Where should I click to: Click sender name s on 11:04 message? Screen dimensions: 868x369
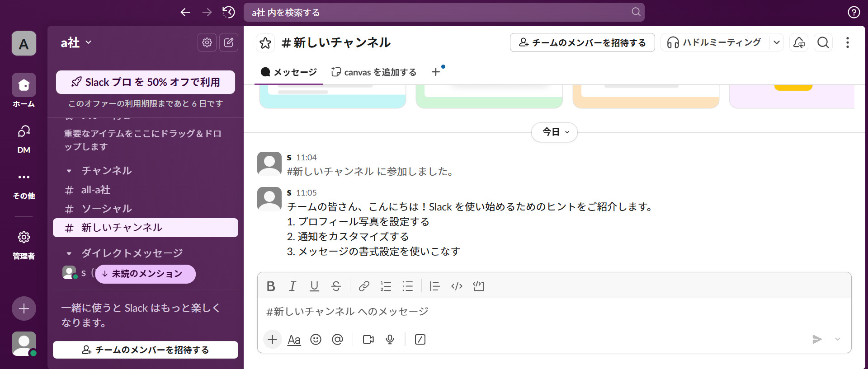coord(289,158)
